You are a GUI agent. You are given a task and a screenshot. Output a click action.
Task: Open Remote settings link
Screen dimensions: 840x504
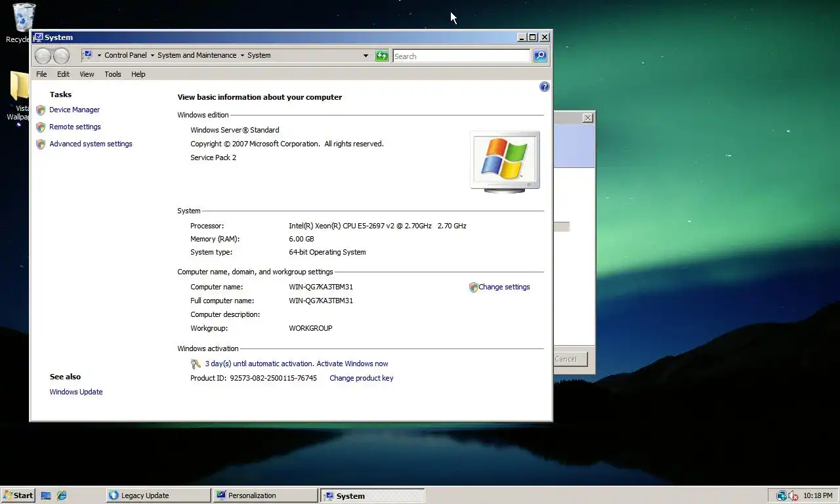pos(75,127)
